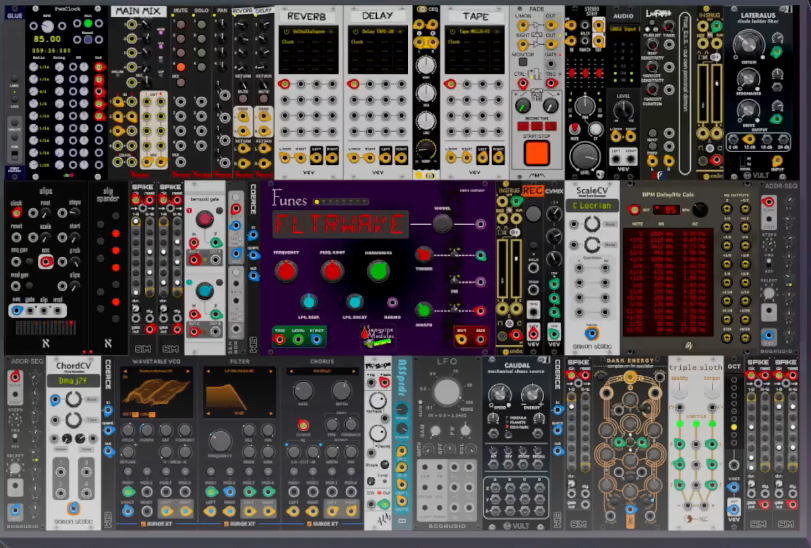Viewport: 811px width, 548px height.
Task: Adjust the Lateralus RESONANCE knob
Action: click(x=748, y=78)
